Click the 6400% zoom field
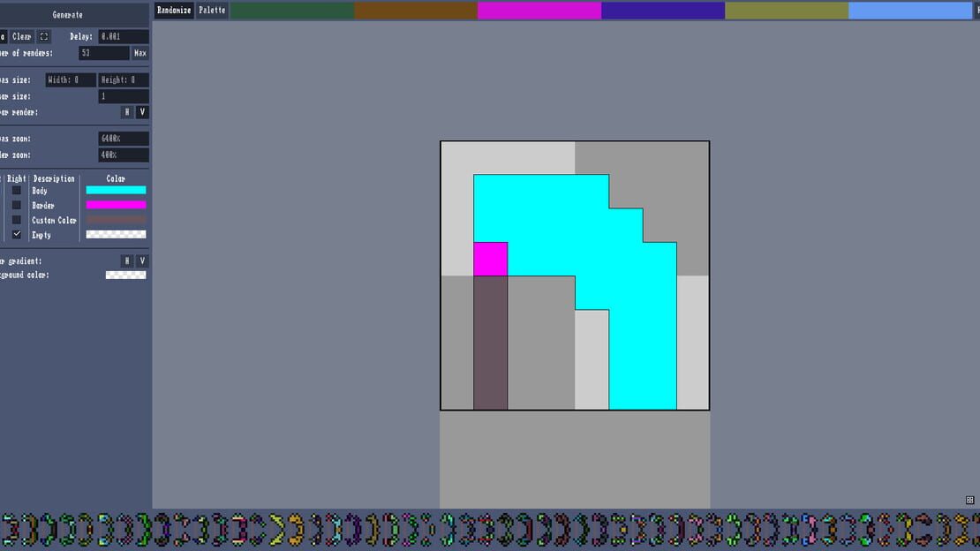The width and height of the screenshot is (980, 551). click(123, 139)
